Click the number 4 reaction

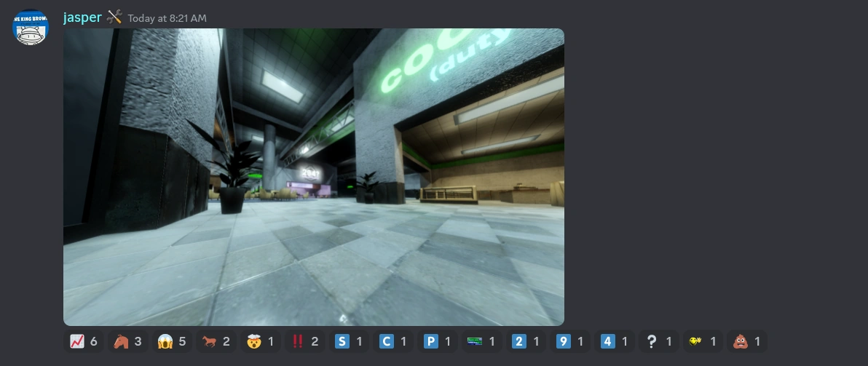(x=615, y=342)
